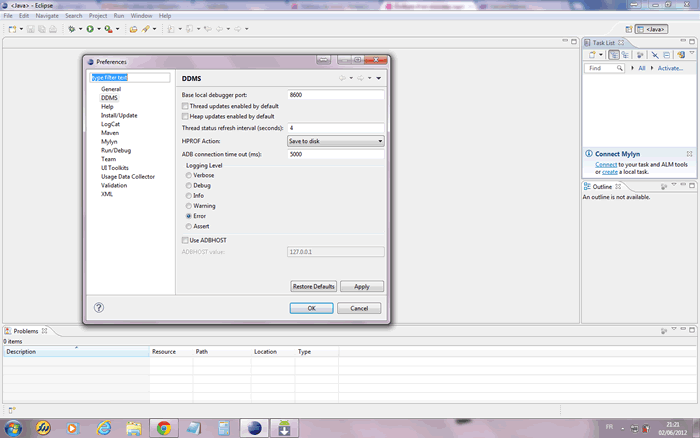Click the New Task icon in Task List
Screen dimensions: 700x438
(x=592, y=55)
